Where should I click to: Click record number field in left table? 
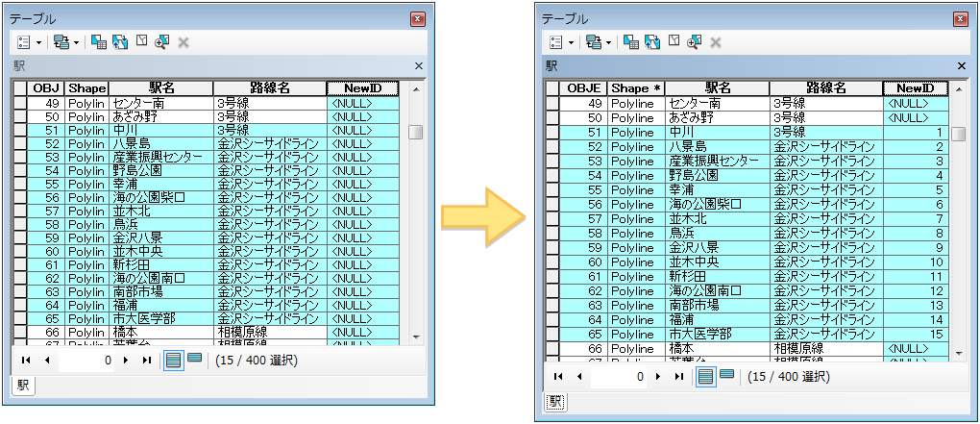[86, 361]
